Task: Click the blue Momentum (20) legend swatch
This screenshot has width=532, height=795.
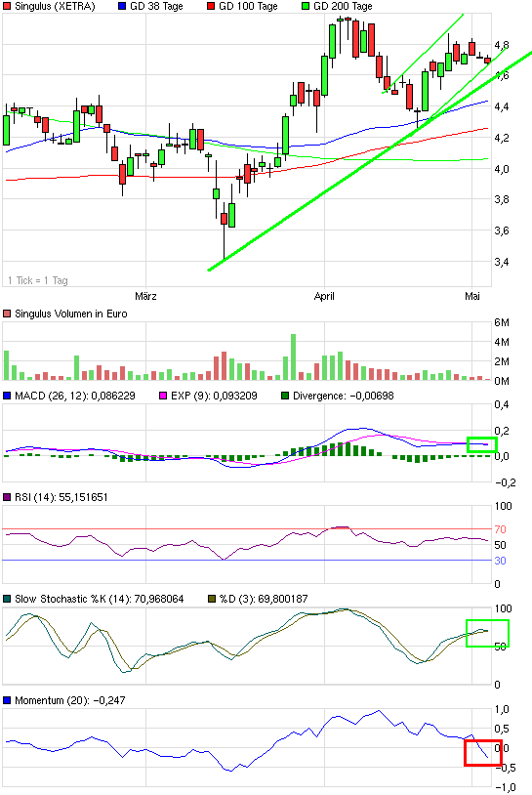Action: tap(7, 700)
